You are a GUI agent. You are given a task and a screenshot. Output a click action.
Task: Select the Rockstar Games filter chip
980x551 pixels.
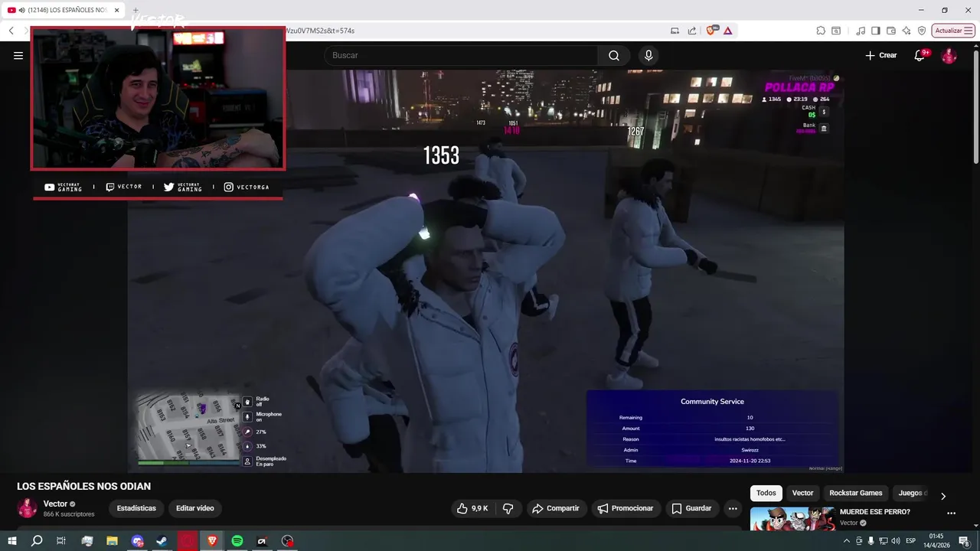(x=856, y=493)
